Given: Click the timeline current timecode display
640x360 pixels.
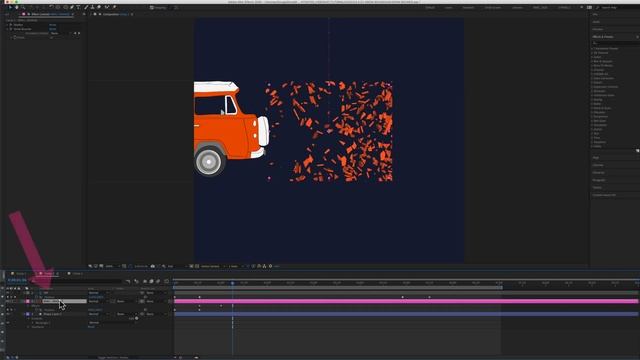Looking at the screenshot, I should tap(17, 280).
